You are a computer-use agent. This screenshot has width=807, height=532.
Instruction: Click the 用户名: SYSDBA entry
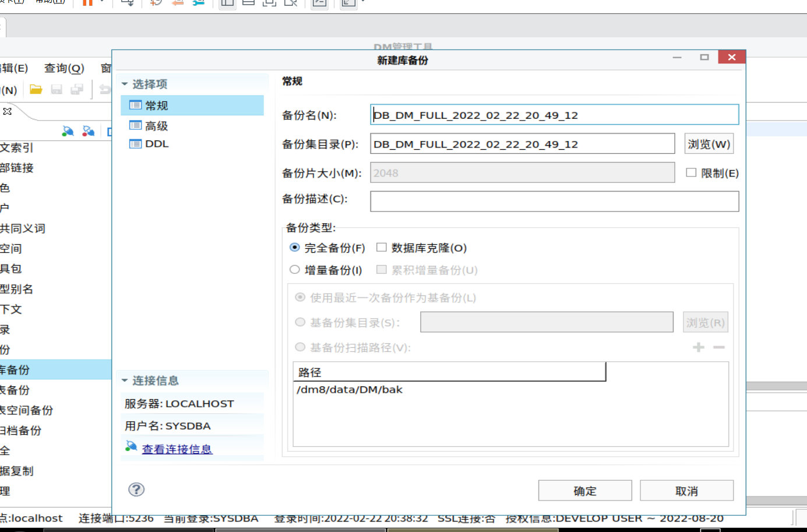coord(168,426)
